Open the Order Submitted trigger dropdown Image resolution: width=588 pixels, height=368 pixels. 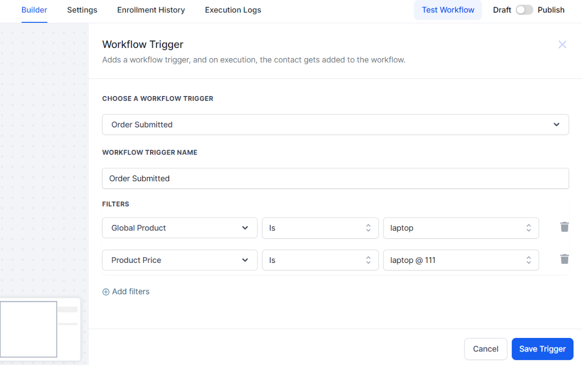[x=335, y=125]
